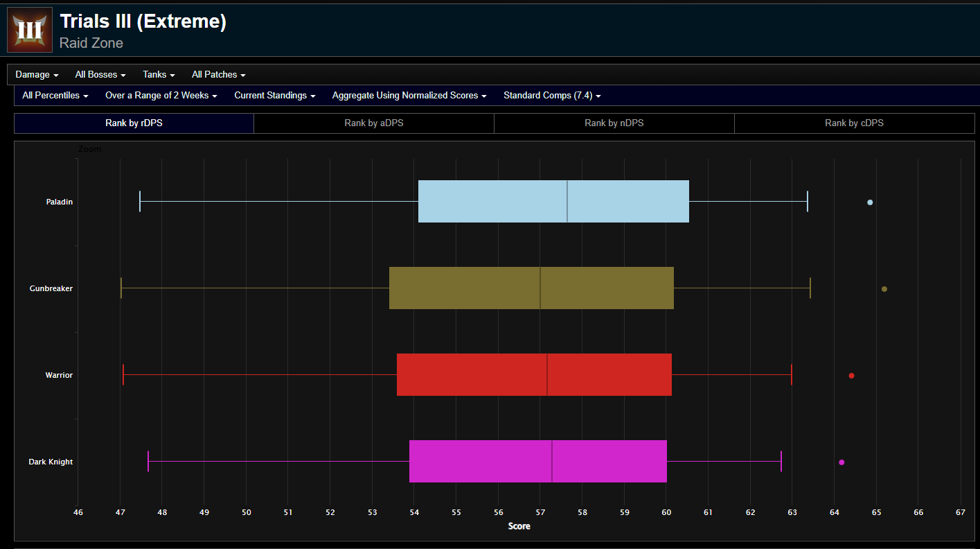Switch to the Rank by aDPS tab

pos(374,123)
